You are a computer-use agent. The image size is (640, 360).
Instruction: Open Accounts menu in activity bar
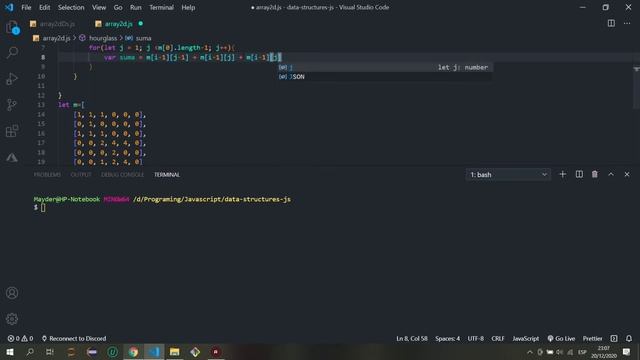[12, 293]
